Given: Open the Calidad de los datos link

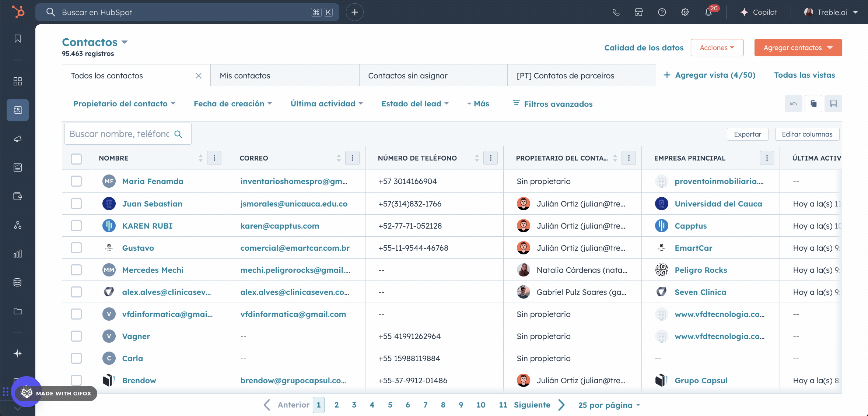Looking at the screenshot, I should pos(644,48).
